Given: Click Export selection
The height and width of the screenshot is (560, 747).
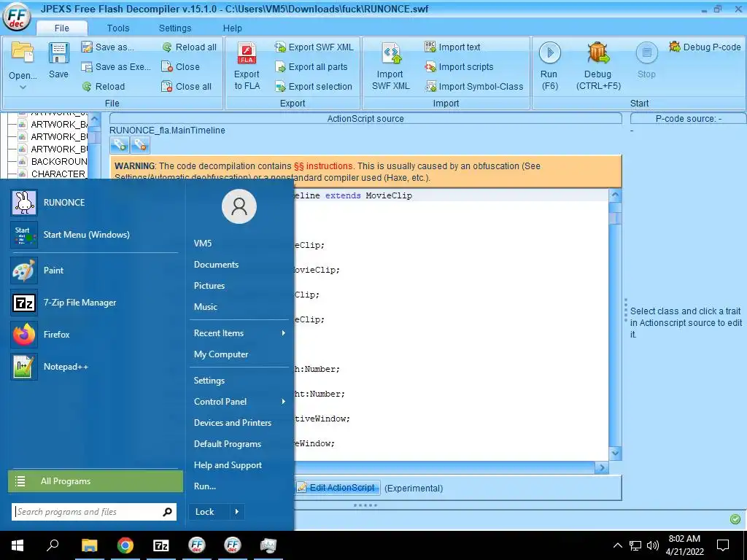Looking at the screenshot, I should click(314, 87).
